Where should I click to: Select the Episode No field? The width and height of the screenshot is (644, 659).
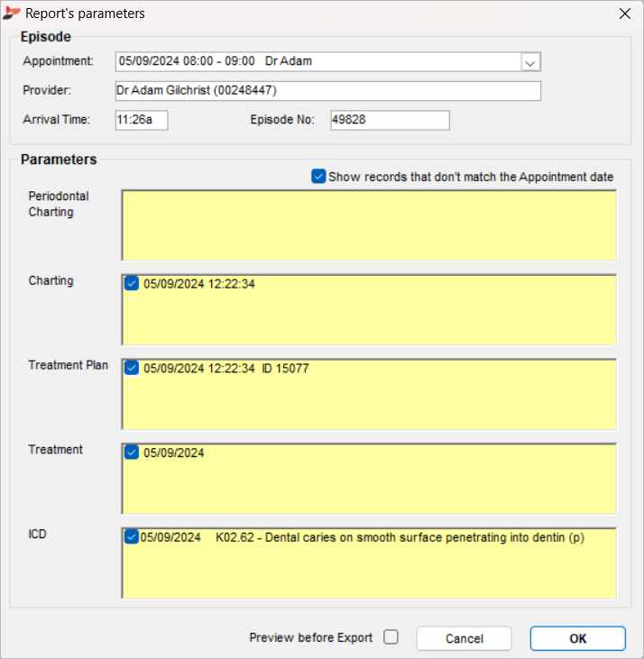pyautogui.click(x=389, y=120)
